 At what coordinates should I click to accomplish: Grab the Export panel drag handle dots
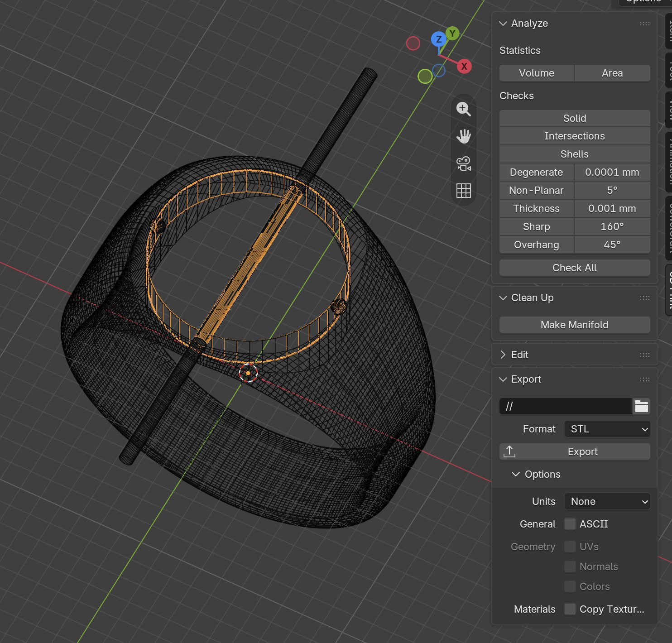click(645, 379)
